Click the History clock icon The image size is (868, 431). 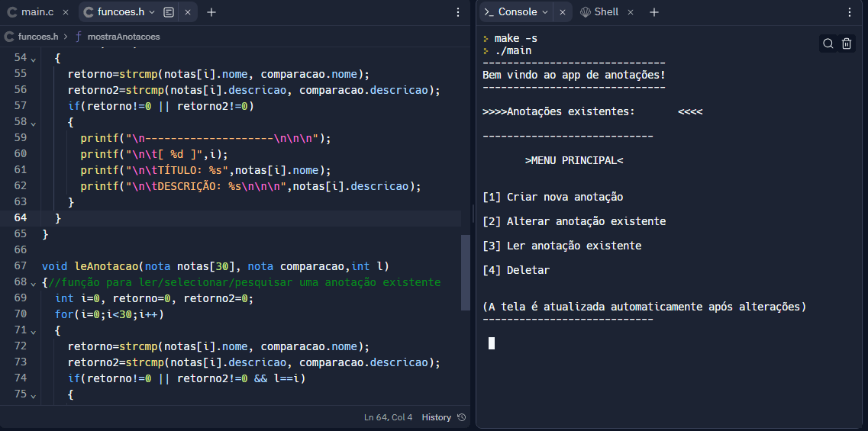tap(460, 417)
